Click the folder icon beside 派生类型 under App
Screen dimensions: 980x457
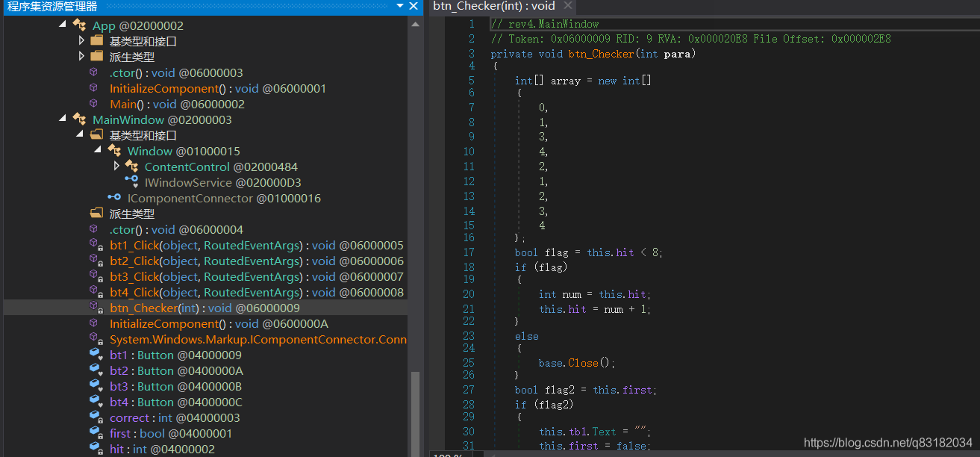96,57
